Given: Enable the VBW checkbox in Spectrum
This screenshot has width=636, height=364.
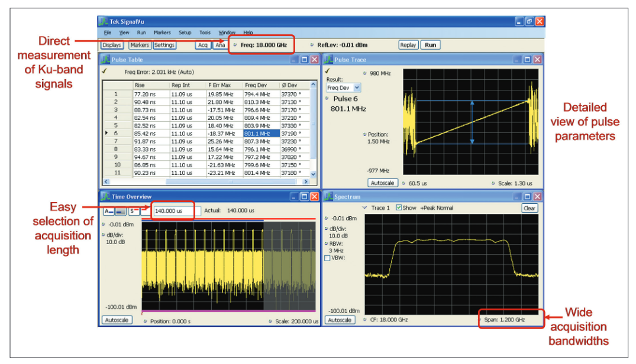Looking at the screenshot, I should pyautogui.click(x=327, y=258).
